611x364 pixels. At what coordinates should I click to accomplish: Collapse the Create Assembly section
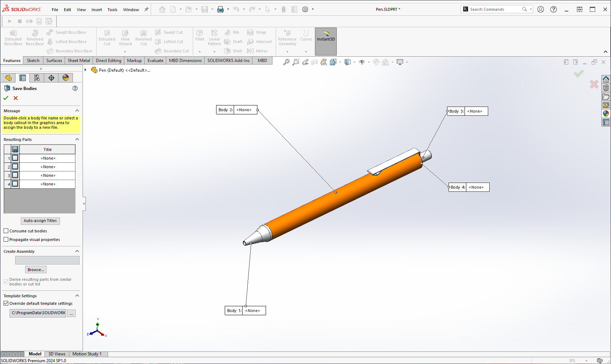coord(77,251)
